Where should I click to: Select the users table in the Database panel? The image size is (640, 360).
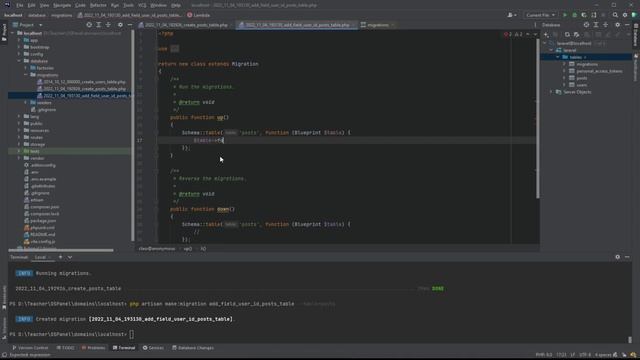click(x=582, y=85)
